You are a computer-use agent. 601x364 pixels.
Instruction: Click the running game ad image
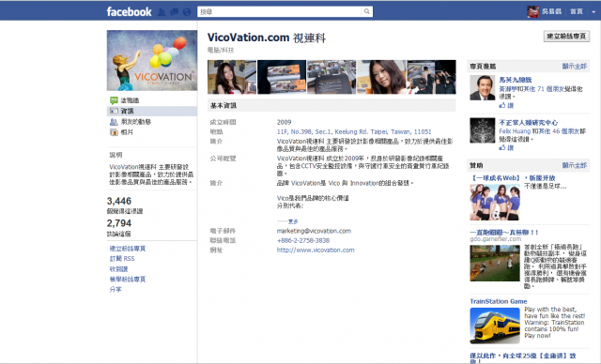pyautogui.click(x=495, y=264)
